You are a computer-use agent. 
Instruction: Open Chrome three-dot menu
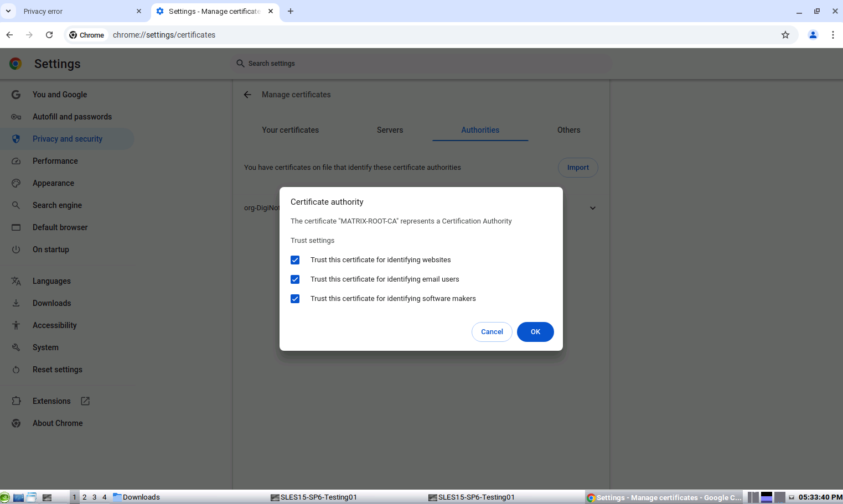click(x=833, y=35)
